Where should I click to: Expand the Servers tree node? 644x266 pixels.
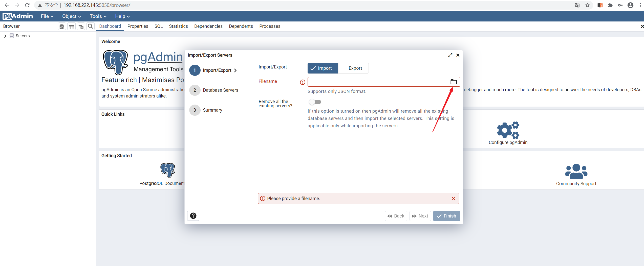coord(5,36)
